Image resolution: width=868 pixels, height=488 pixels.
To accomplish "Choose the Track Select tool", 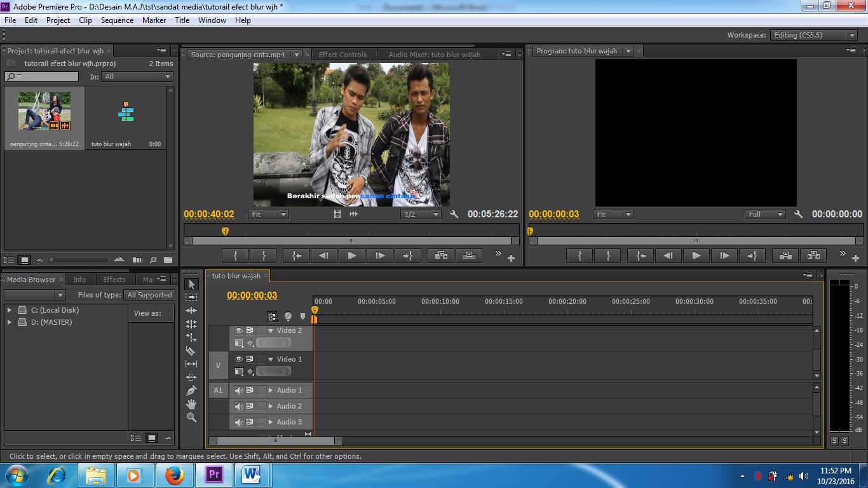I will (x=191, y=297).
